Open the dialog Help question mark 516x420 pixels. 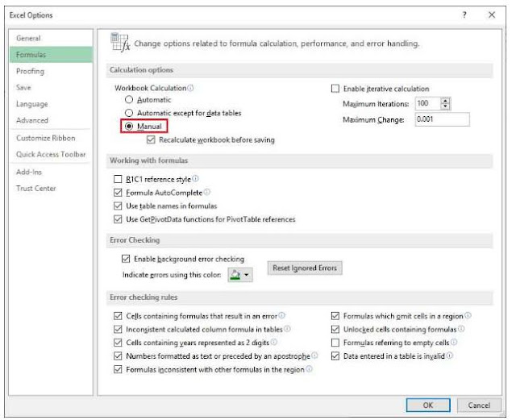[x=464, y=15]
